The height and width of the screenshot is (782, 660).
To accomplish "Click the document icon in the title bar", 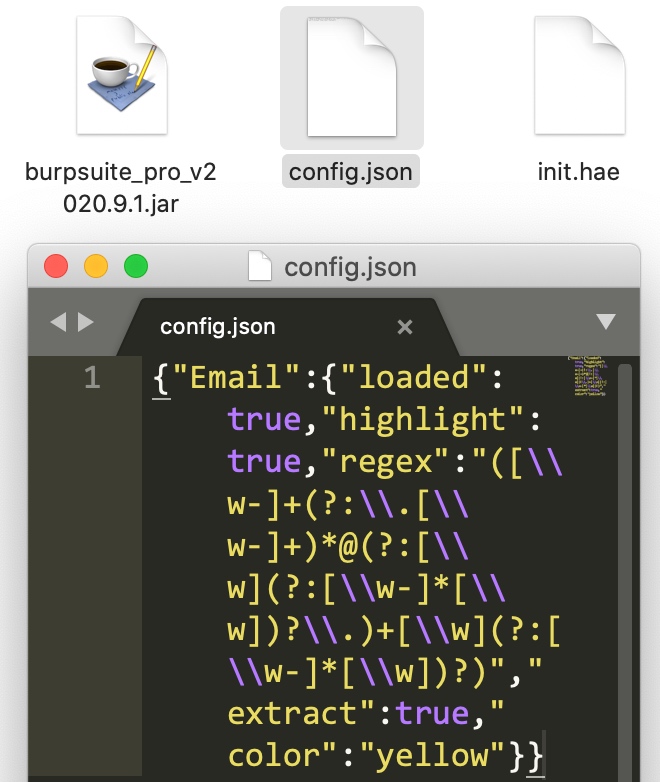I will click(260, 267).
